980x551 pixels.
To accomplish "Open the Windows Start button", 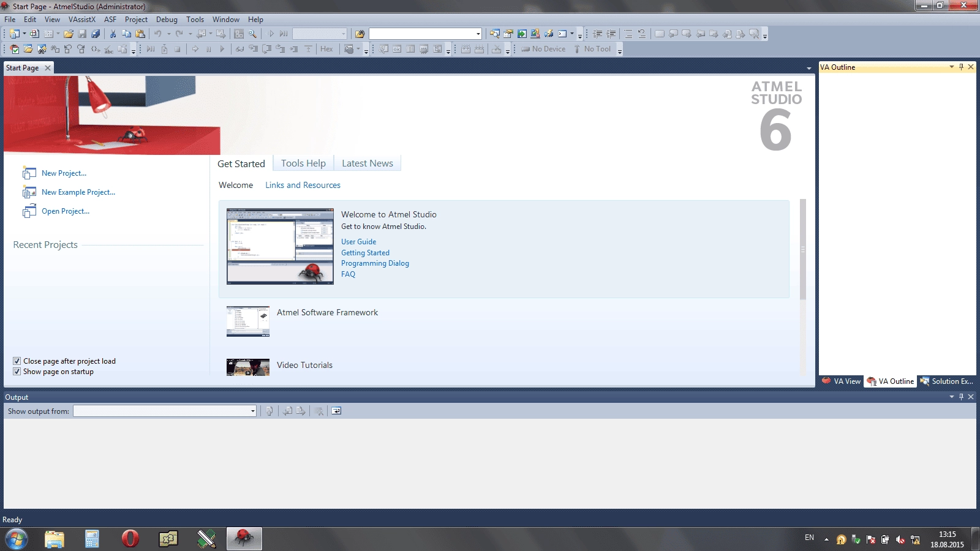I will coord(17,539).
